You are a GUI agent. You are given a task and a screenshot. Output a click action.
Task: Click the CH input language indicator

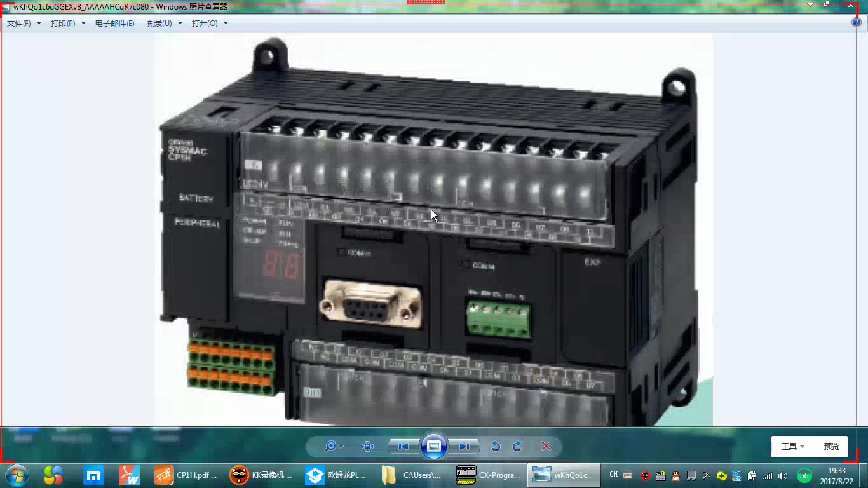click(x=614, y=475)
